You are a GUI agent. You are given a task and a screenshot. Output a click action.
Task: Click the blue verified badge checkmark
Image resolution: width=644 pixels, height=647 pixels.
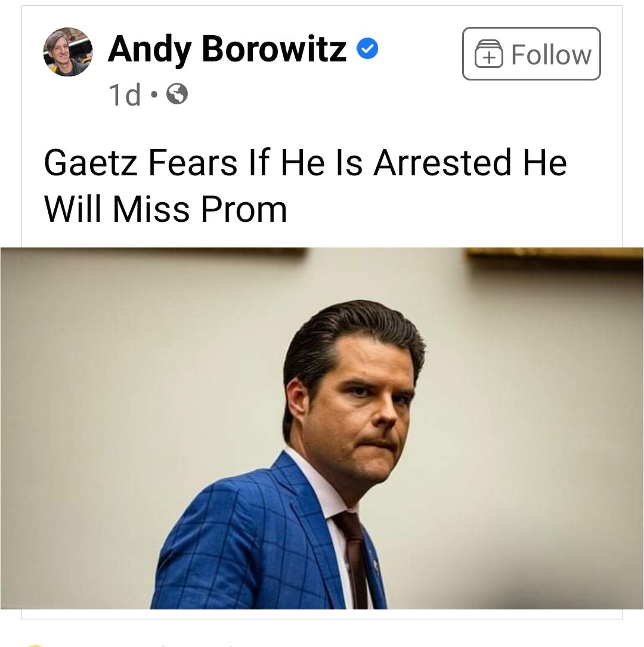(x=367, y=49)
